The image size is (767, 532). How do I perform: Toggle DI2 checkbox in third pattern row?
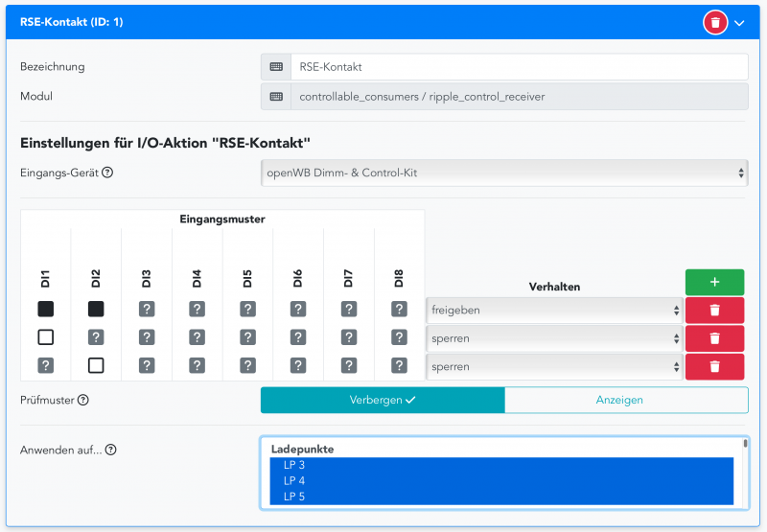point(96,365)
